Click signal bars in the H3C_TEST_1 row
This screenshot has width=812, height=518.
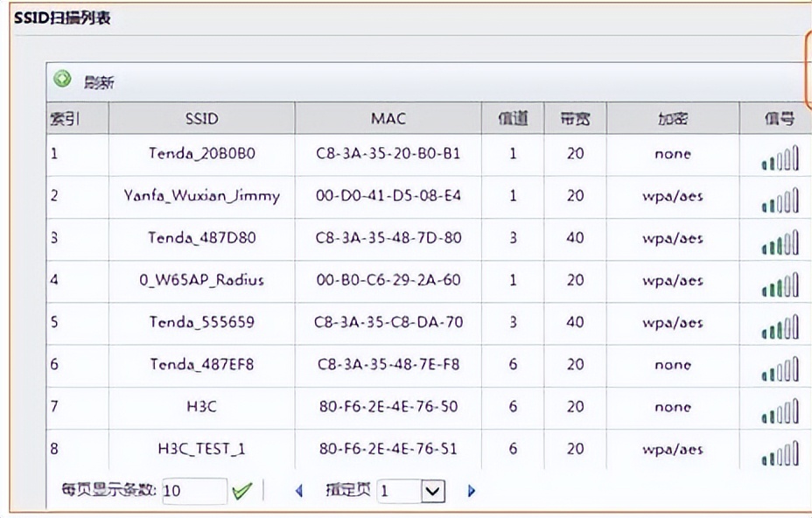point(780,455)
